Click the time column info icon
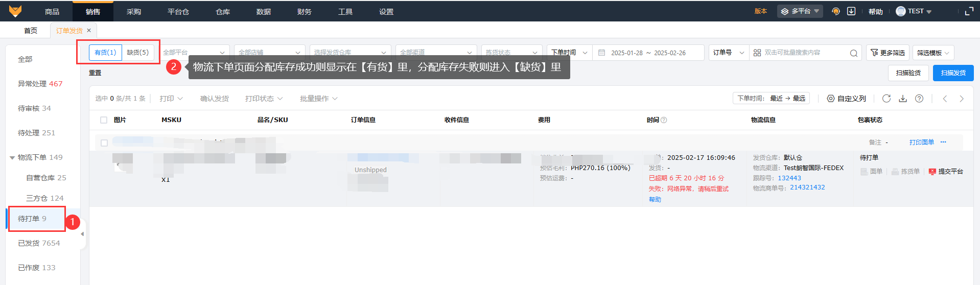 pyautogui.click(x=664, y=120)
